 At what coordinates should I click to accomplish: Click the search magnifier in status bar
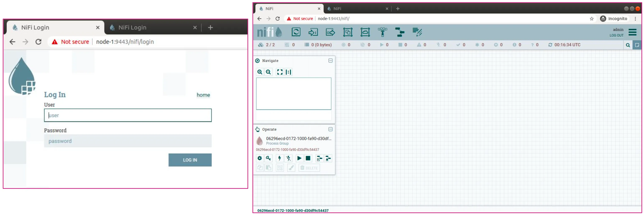pyautogui.click(x=628, y=45)
